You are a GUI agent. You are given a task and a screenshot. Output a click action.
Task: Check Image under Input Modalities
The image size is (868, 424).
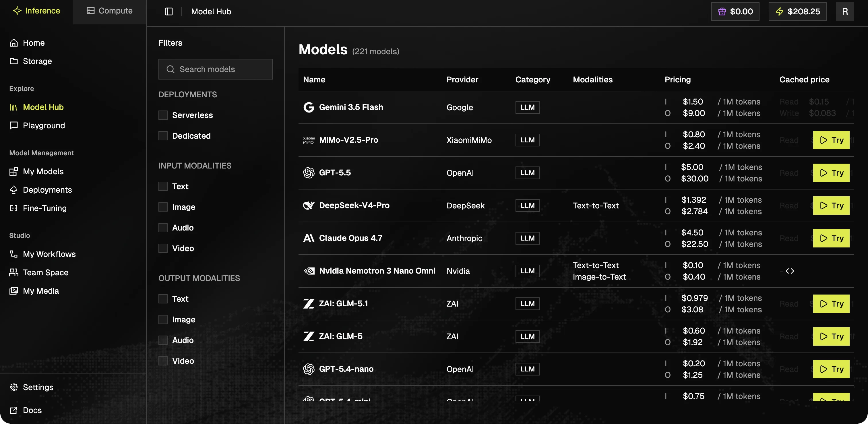click(x=163, y=207)
